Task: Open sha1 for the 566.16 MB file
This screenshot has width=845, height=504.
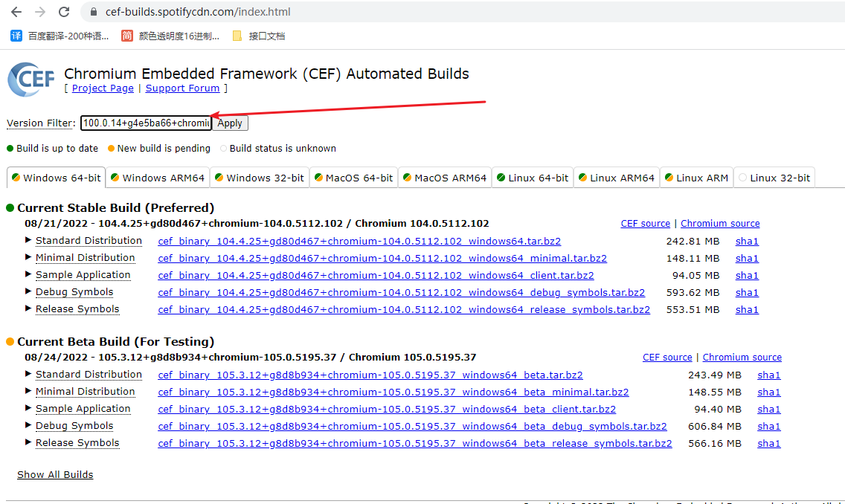Action: [x=769, y=445]
